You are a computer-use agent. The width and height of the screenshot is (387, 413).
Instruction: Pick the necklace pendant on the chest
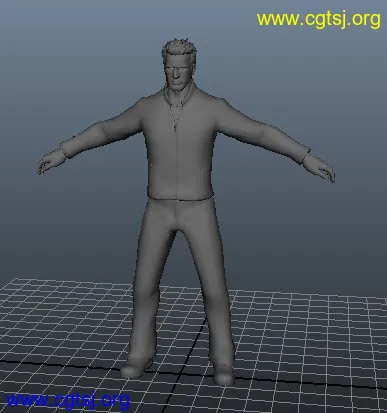click(x=175, y=127)
